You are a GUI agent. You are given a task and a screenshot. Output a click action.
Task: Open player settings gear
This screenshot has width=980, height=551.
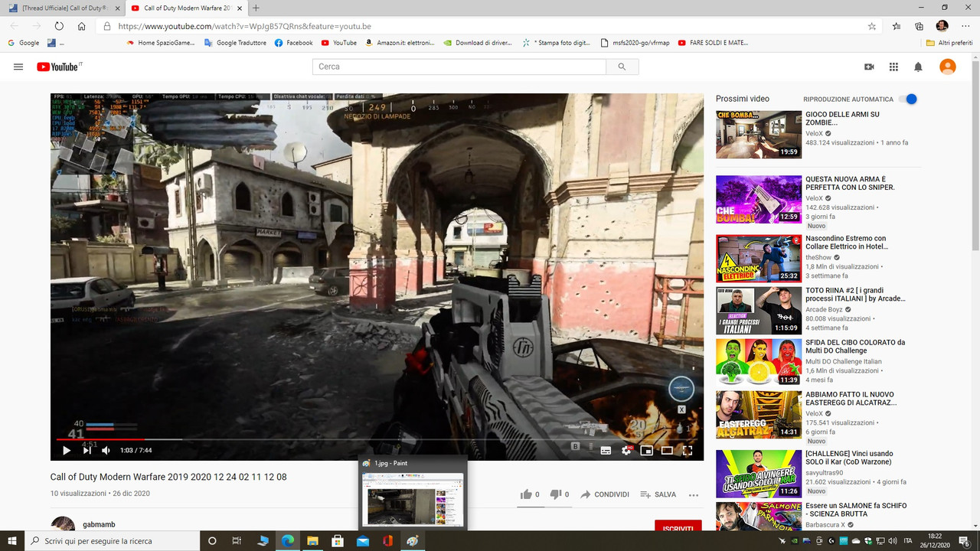[x=626, y=451]
